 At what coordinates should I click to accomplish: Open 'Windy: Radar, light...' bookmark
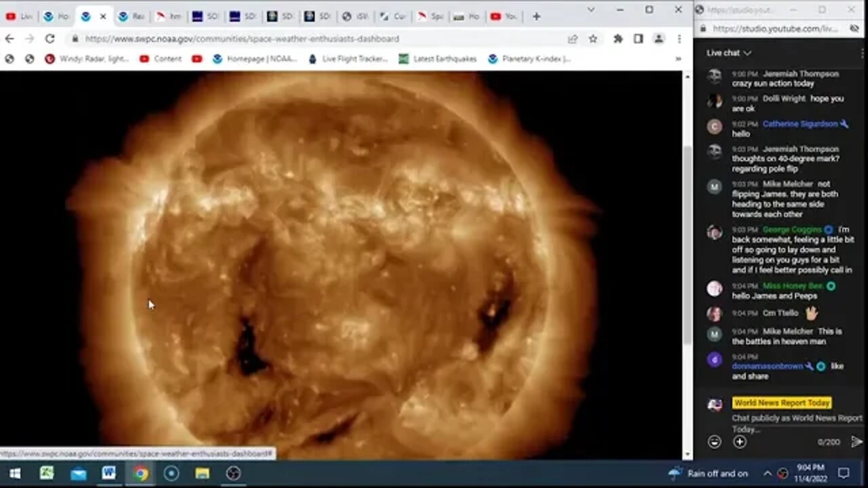click(87, 59)
